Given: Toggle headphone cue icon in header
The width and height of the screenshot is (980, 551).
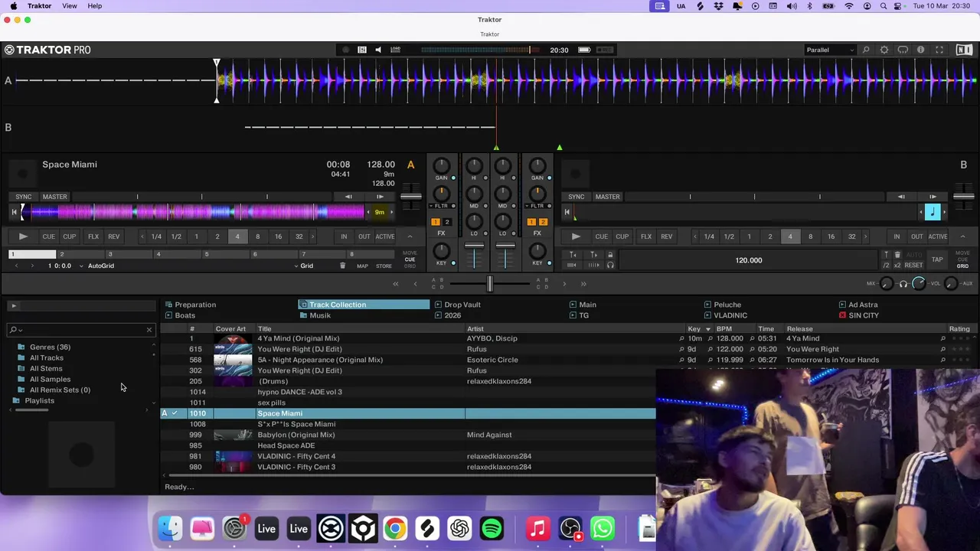Looking at the screenshot, I should click(x=903, y=50).
